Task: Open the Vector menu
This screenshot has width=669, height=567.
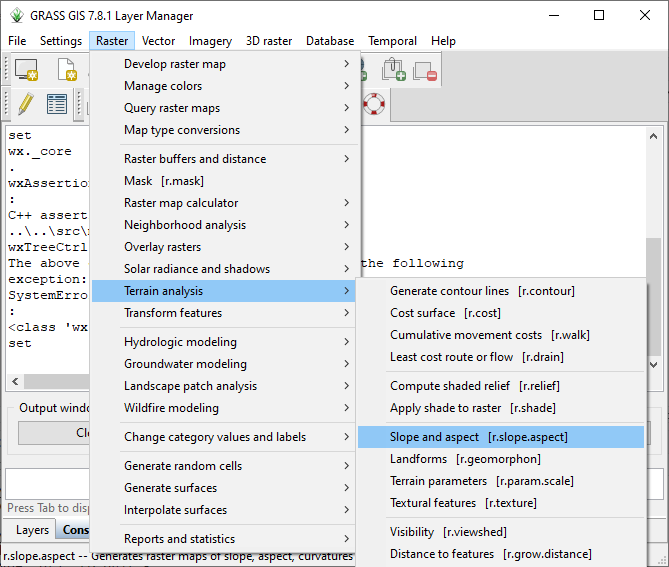Action: pyautogui.click(x=158, y=41)
